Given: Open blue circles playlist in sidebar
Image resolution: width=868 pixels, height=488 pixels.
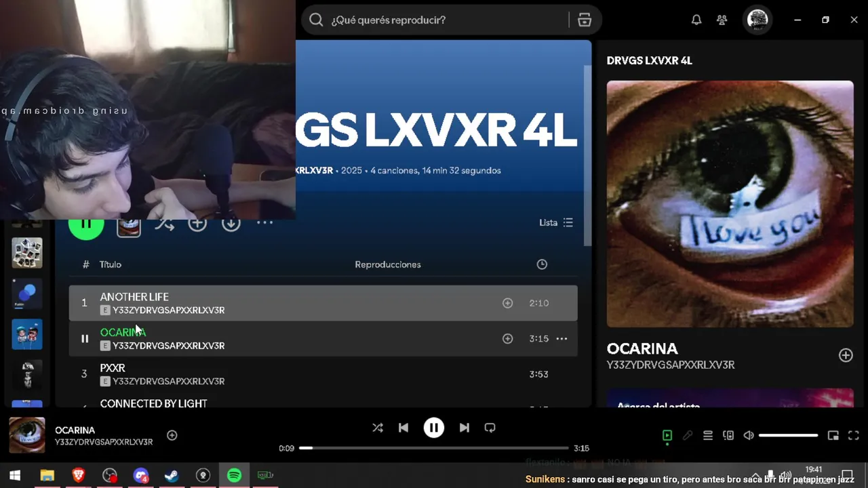Looking at the screenshot, I should click(27, 293).
